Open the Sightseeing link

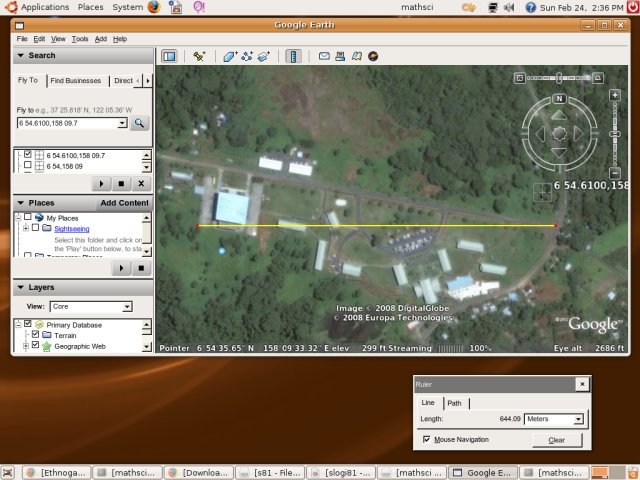71,229
